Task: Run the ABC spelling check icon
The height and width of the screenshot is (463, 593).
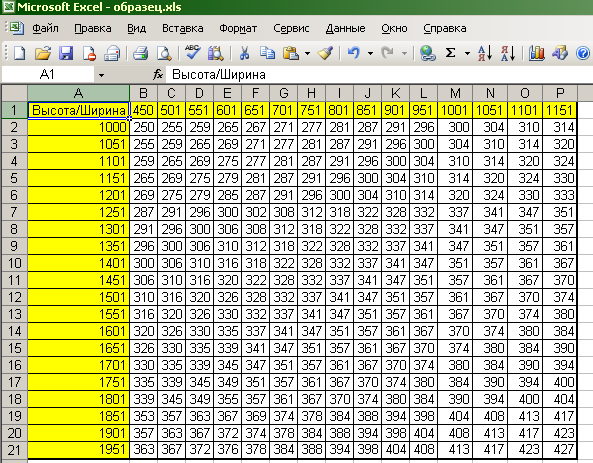Action: click(x=192, y=53)
